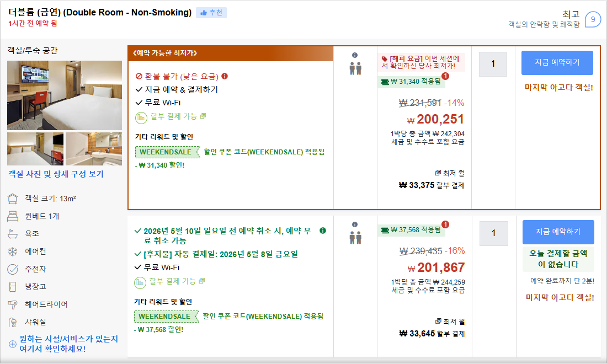Click the crossed-out ₩ 231,591 price
The height and width of the screenshot is (364, 607).
pos(420,103)
